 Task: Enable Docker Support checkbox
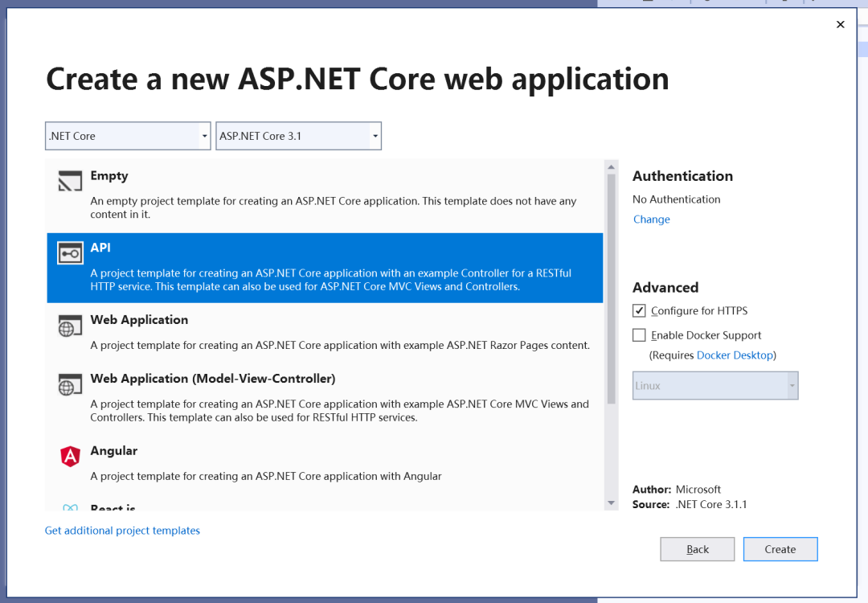tap(639, 335)
